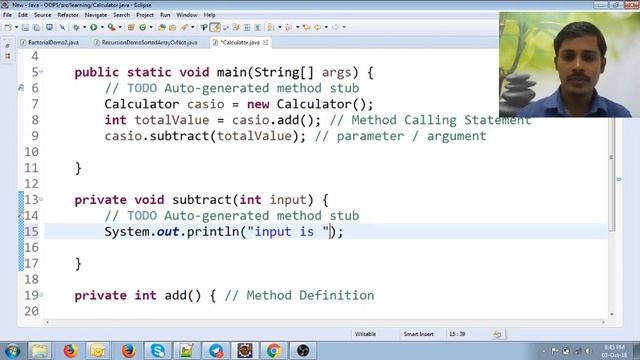Close the Calculator.java tab
Viewport: 640px width, 360px height.
(266, 42)
